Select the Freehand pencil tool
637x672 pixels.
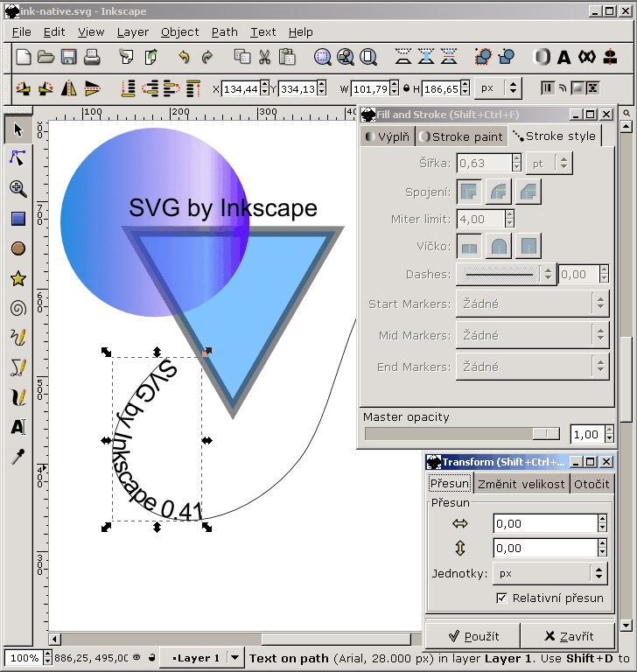(x=18, y=337)
